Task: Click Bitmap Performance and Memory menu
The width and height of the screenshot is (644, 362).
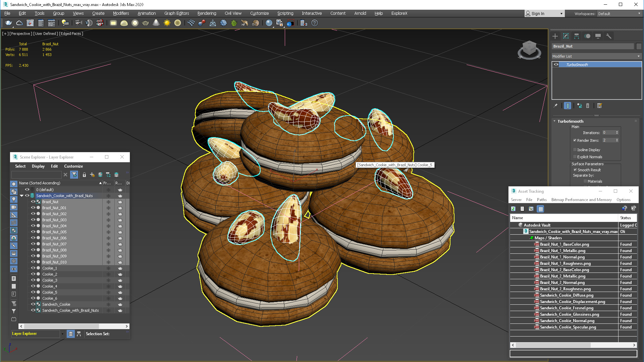Action: 581,200
